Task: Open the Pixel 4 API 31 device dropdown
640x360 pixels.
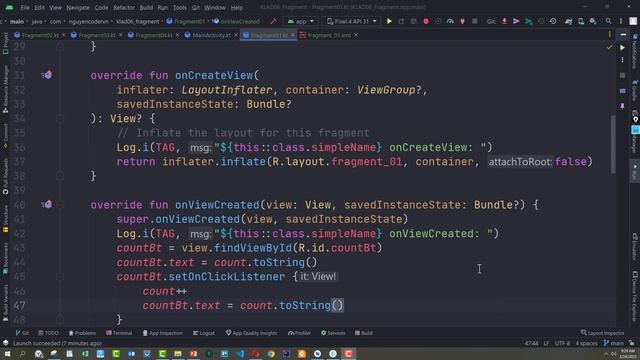Action: pyautogui.click(x=351, y=21)
